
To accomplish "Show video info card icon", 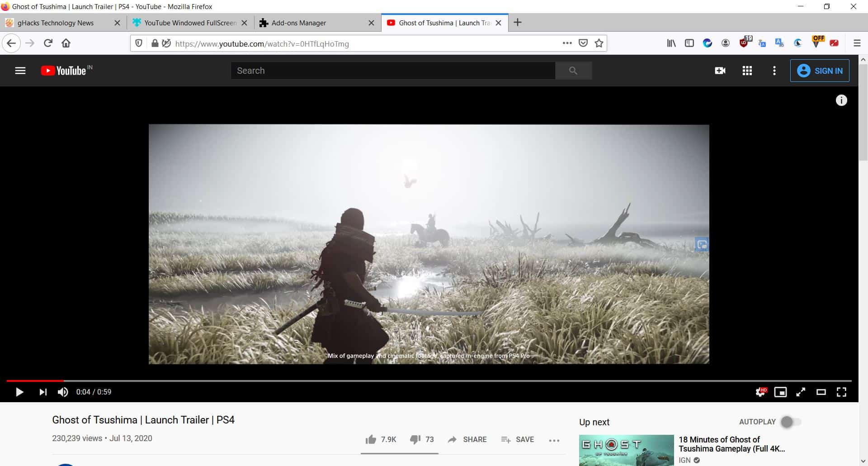I will [841, 100].
